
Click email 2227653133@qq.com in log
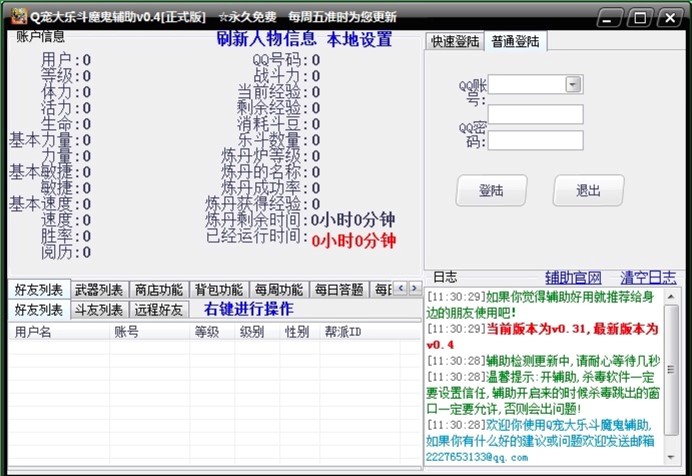point(477,457)
